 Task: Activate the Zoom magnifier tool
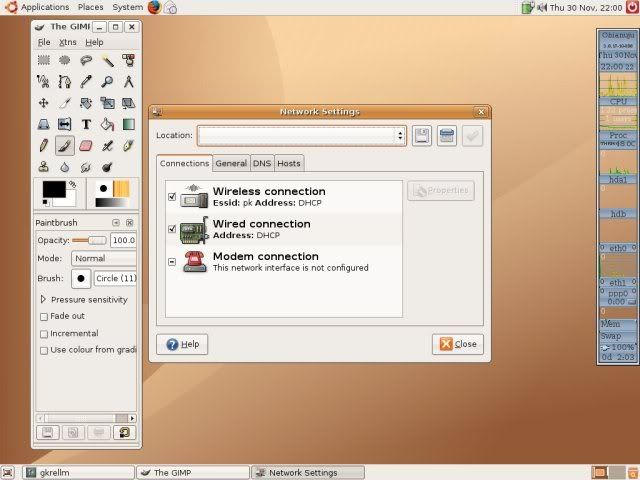[x=107, y=82]
